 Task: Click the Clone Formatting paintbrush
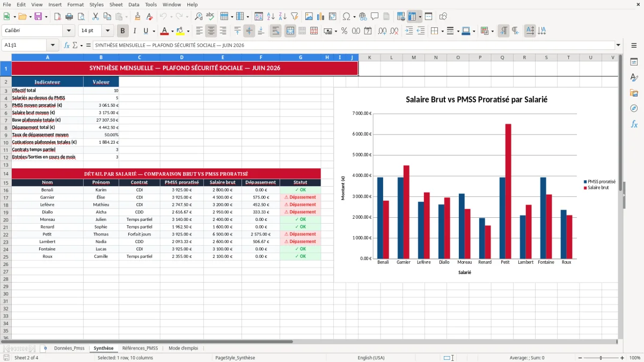(138, 17)
